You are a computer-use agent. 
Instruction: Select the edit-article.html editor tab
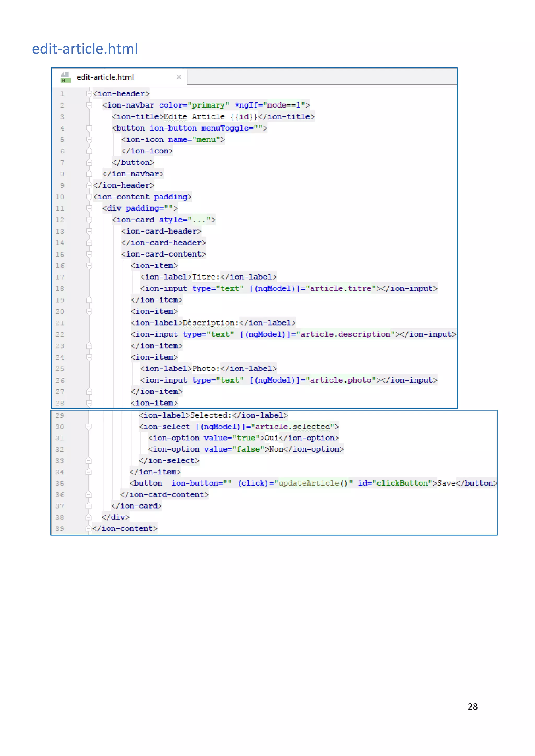coord(119,77)
